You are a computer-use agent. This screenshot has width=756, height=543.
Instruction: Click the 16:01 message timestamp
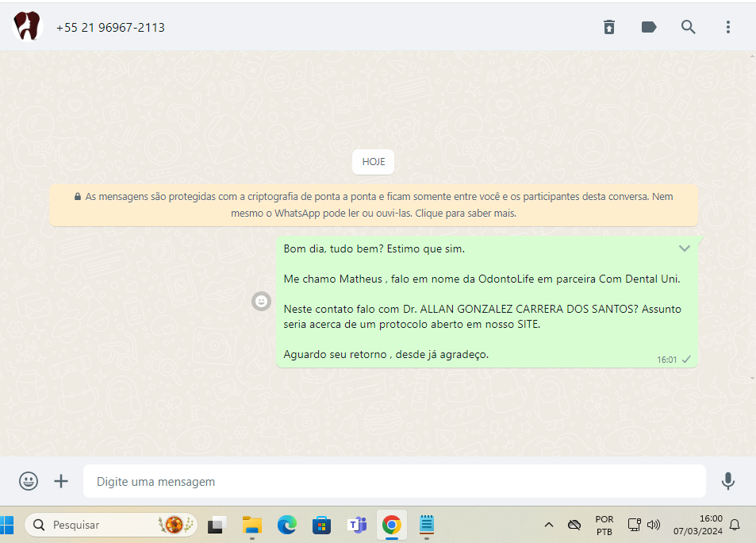coord(667,360)
